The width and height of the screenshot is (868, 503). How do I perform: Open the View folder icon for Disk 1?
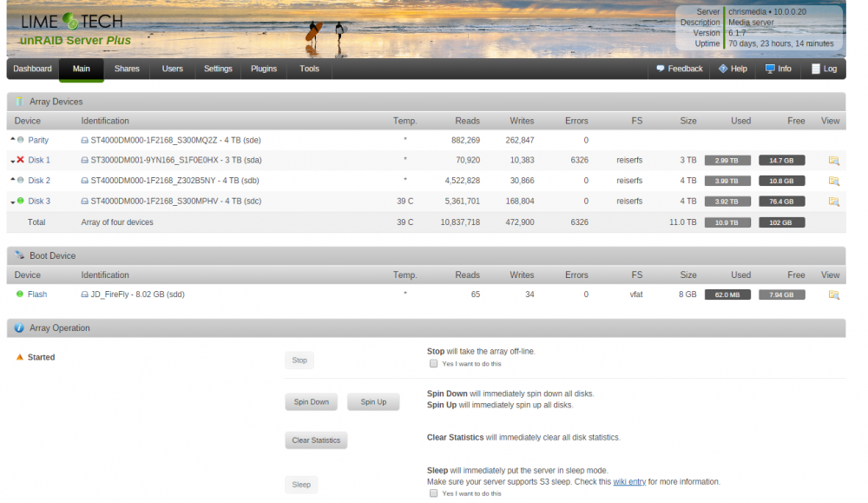[833, 161]
